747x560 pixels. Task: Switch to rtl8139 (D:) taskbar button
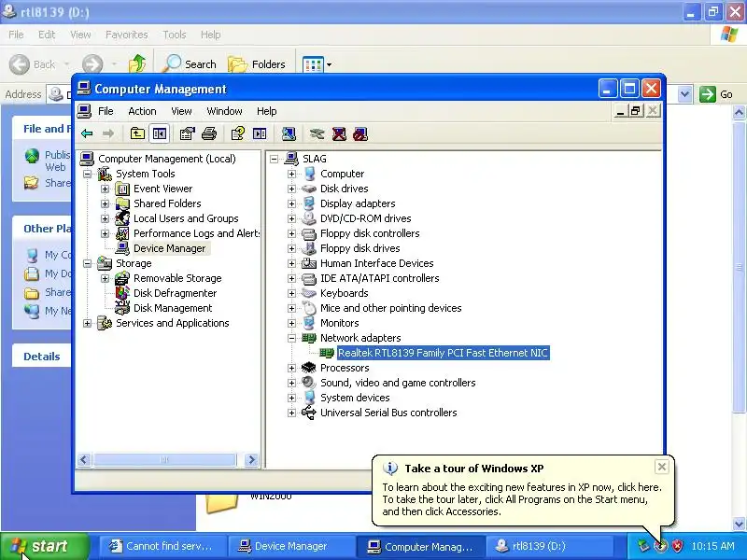548,546
